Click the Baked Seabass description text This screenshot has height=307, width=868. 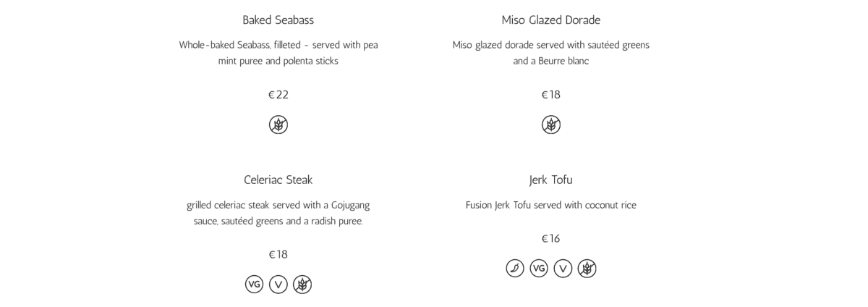point(278,53)
